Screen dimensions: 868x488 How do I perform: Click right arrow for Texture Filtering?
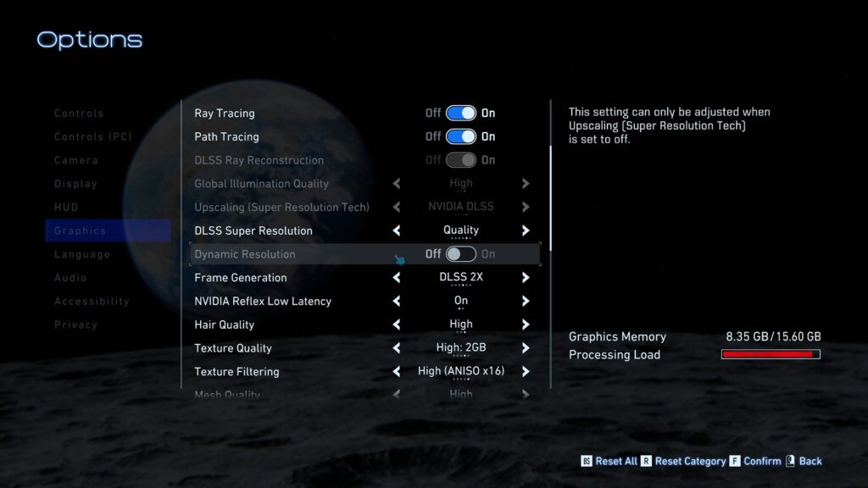coord(526,372)
